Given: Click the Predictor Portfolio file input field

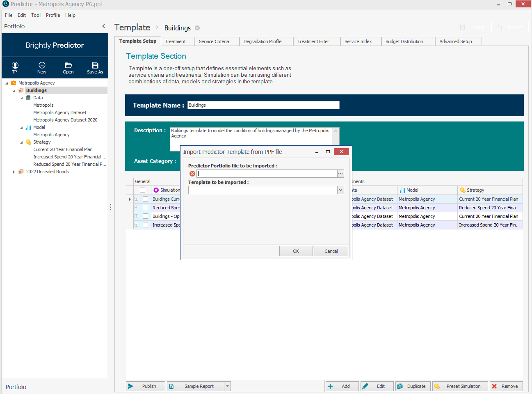Looking at the screenshot, I should pyautogui.click(x=267, y=174).
